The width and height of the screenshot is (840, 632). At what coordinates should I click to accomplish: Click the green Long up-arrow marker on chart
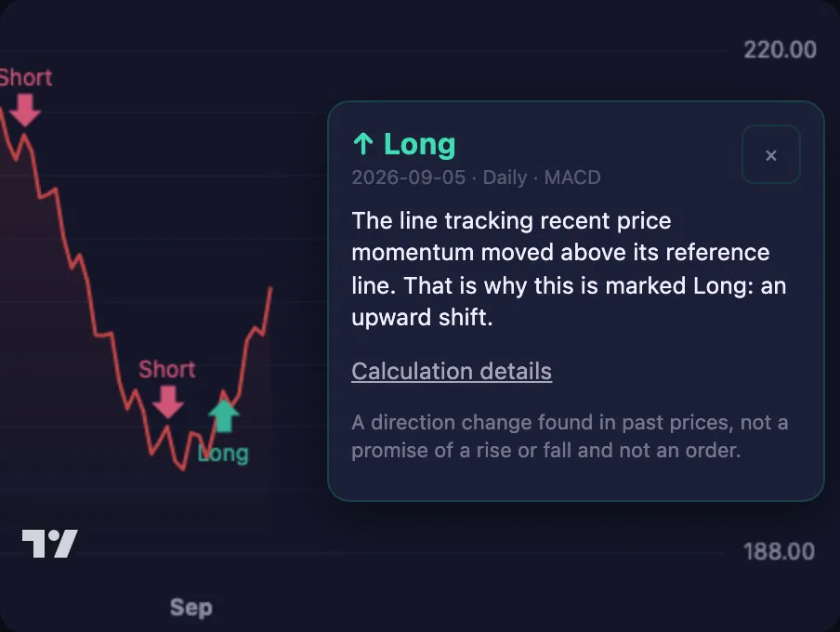224,416
